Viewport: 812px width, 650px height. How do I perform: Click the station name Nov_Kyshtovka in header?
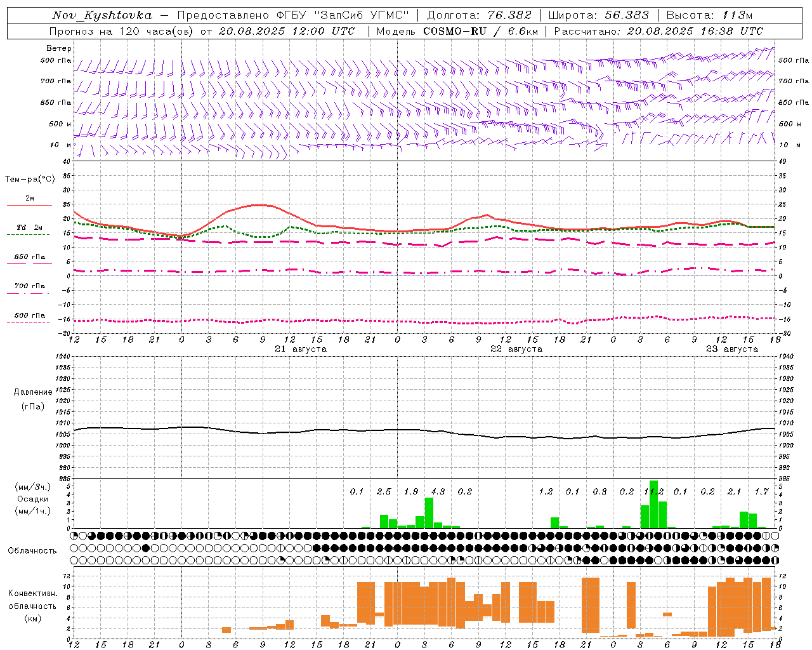tap(102, 16)
